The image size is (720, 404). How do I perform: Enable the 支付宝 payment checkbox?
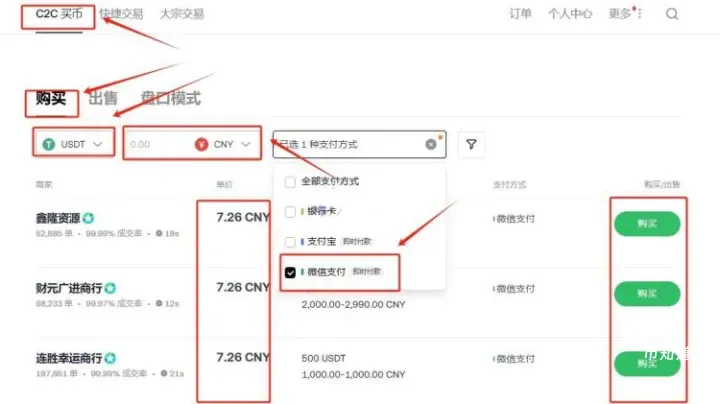290,242
